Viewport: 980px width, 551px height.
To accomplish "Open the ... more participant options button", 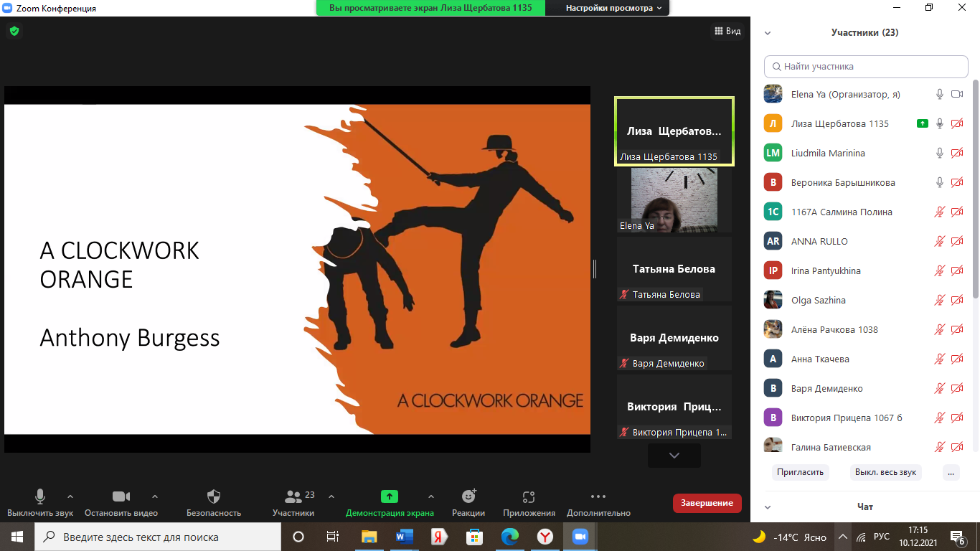I will (x=951, y=472).
